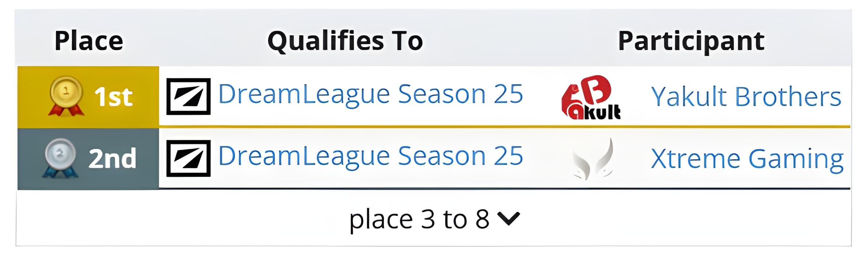Click the Participant column header
This screenshot has height=261, width=868.
point(691,41)
